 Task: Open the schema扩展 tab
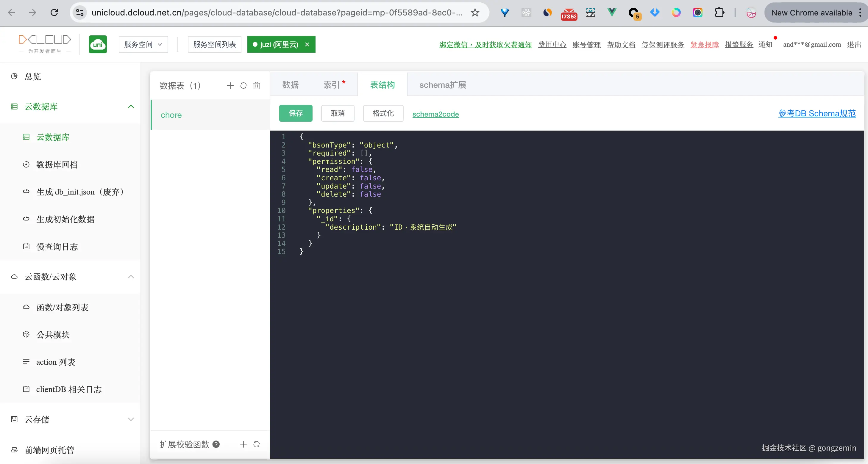442,85
